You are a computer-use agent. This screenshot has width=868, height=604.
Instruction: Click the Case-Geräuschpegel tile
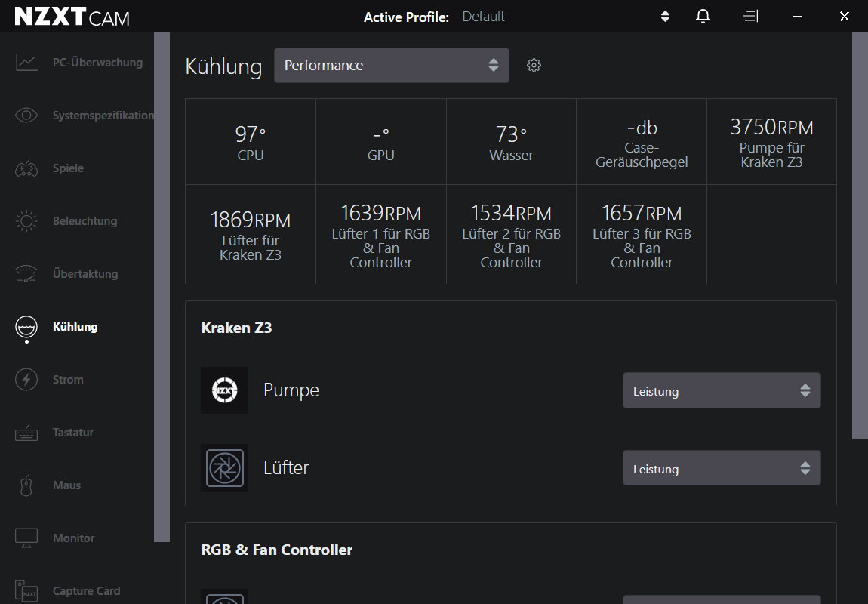point(642,142)
